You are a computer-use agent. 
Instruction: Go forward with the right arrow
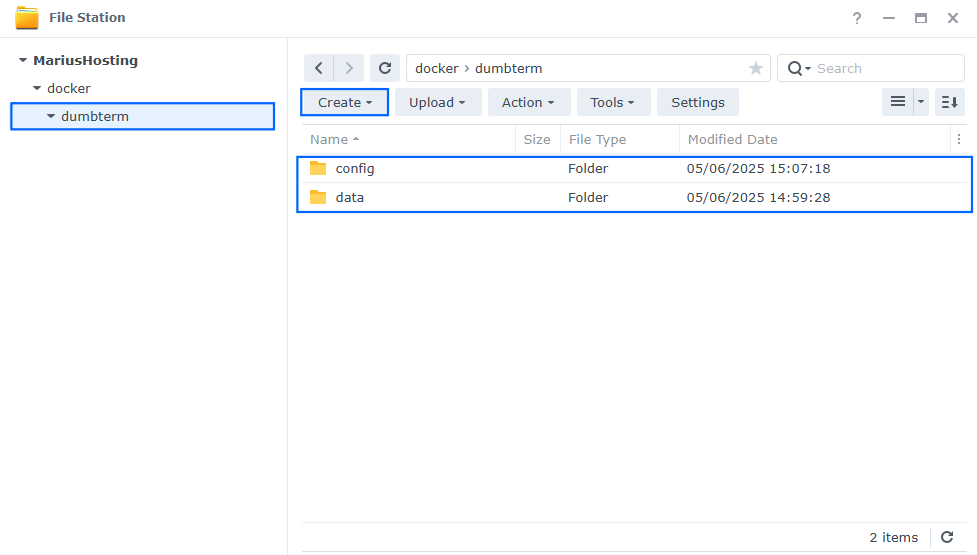pos(349,68)
